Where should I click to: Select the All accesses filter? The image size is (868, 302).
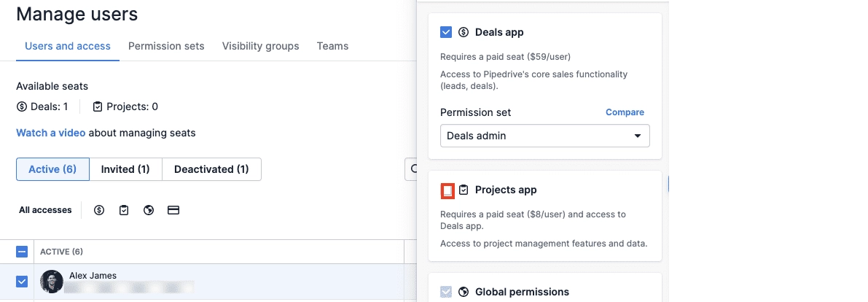(x=45, y=210)
